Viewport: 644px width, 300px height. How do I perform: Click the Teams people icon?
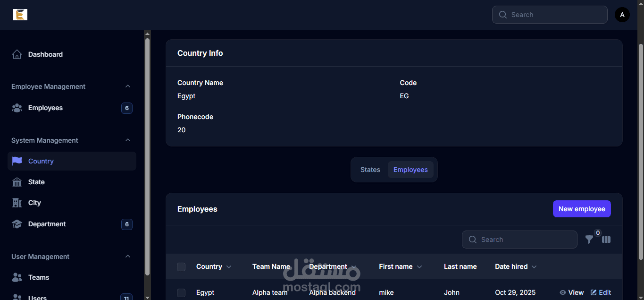click(x=17, y=277)
